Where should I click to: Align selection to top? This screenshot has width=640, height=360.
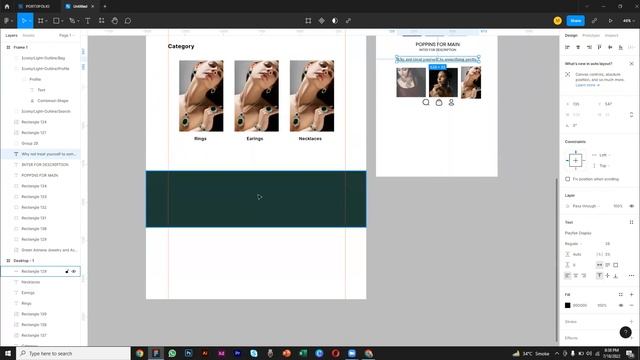click(x=600, y=47)
